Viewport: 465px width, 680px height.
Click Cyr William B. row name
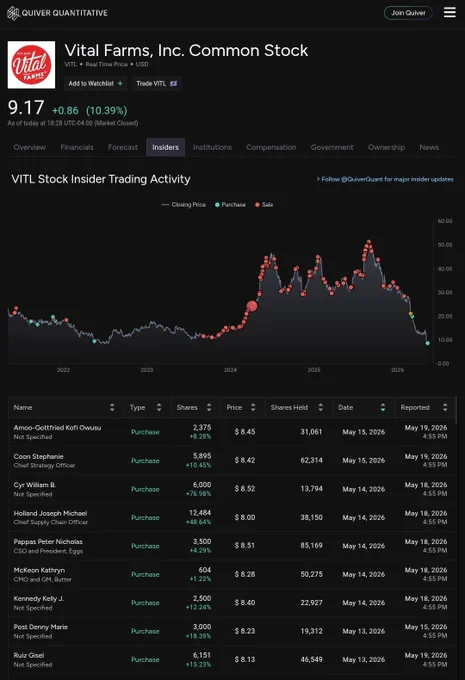pyautogui.click(x=35, y=485)
